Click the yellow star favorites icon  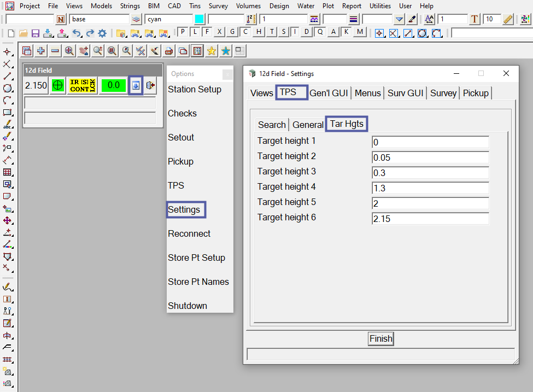click(x=211, y=51)
